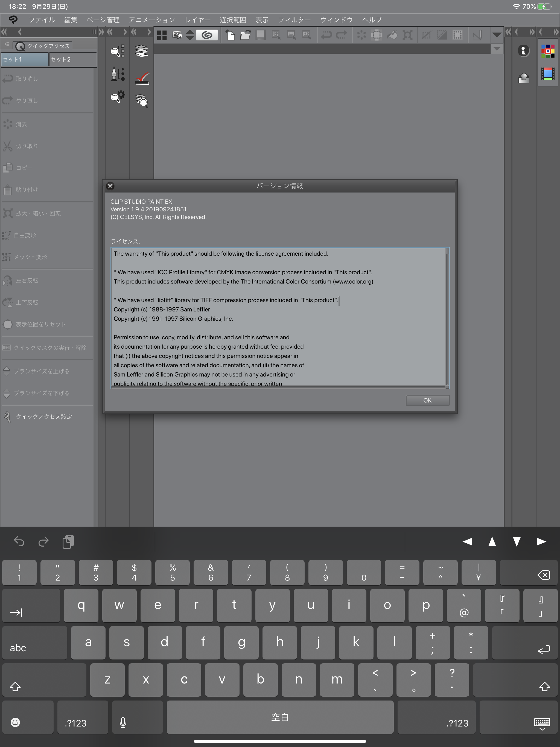Switch to セット1 tab
Viewport: 560px width, 747px height.
[x=25, y=59]
